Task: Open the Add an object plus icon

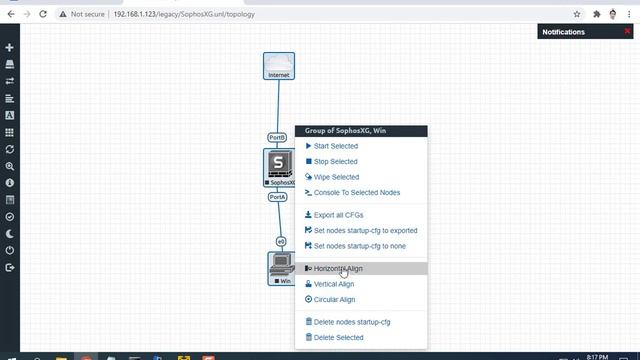Action: click(x=9, y=48)
